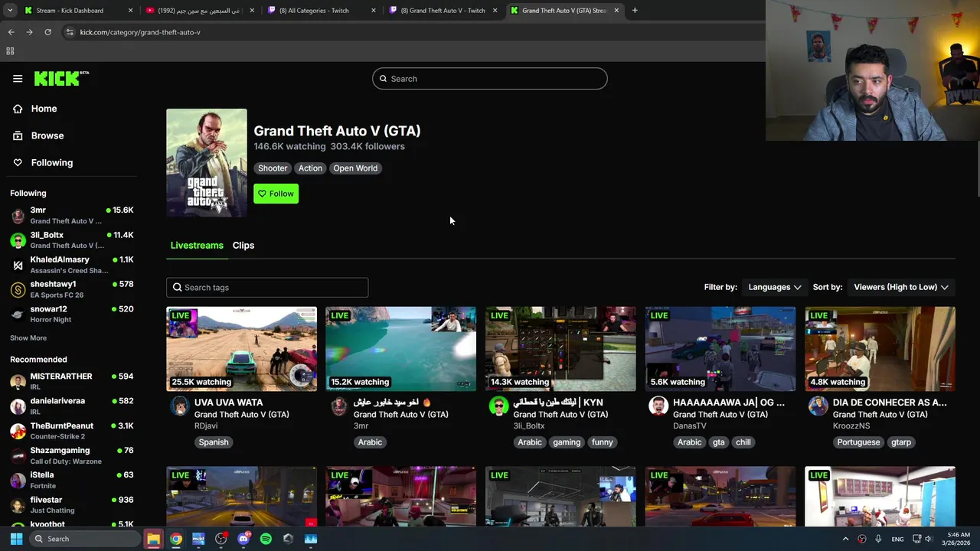Open Spotify from taskbar
The width and height of the screenshot is (980, 551).
tap(266, 539)
